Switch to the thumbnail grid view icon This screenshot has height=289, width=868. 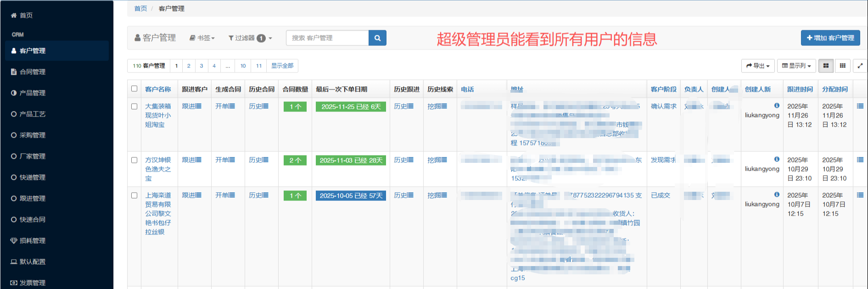[x=843, y=66]
